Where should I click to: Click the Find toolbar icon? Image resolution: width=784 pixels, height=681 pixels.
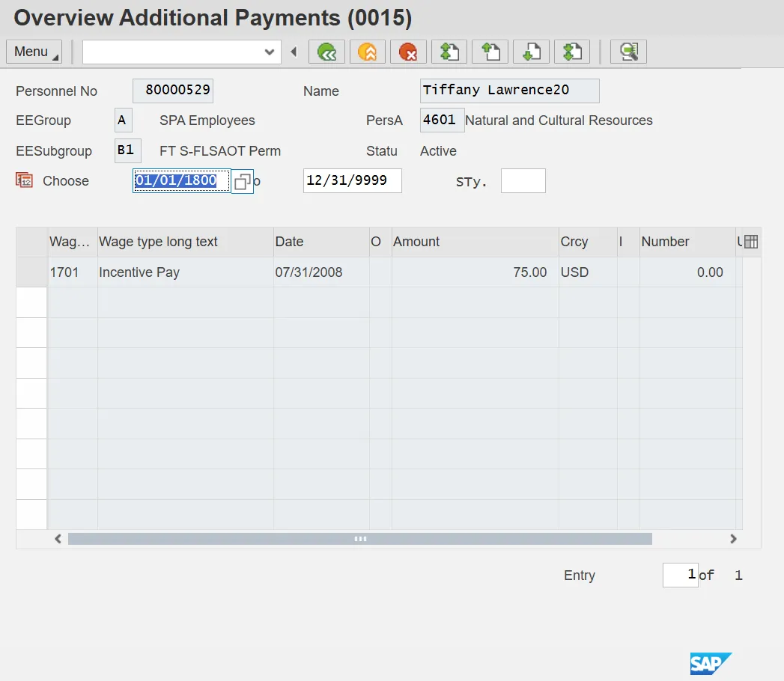(628, 52)
